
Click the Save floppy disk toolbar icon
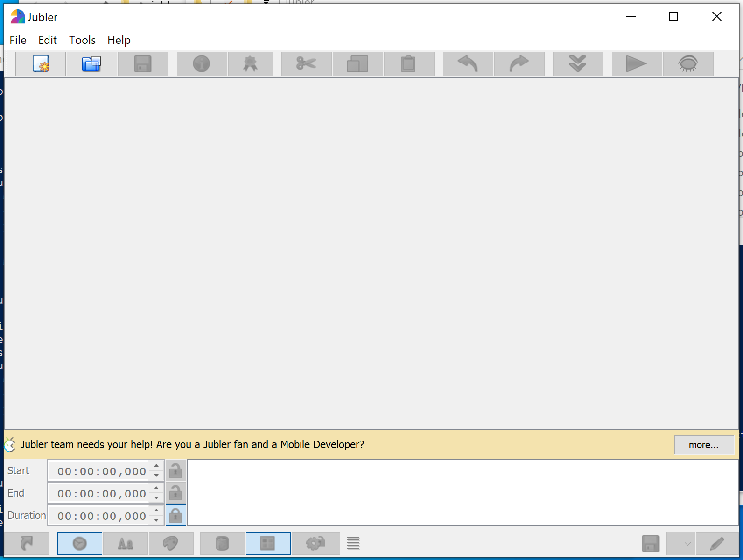(143, 64)
